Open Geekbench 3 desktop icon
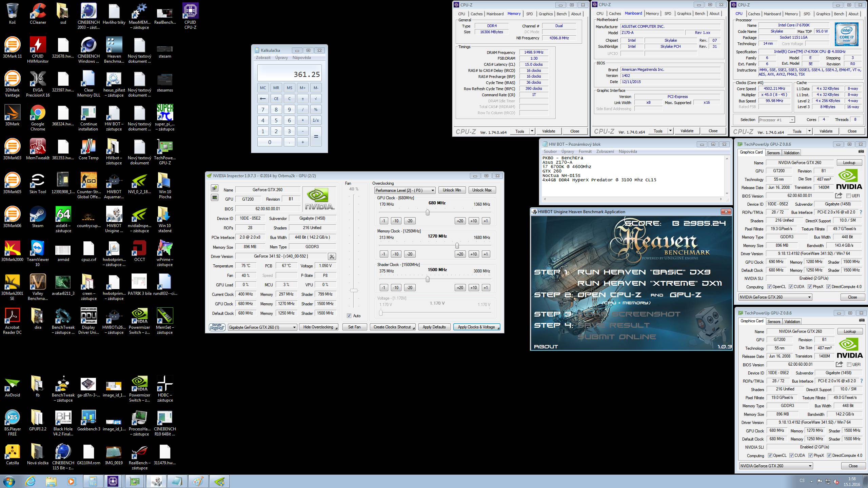Image resolution: width=868 pixels, height=488 pixels. pos(88,420)
